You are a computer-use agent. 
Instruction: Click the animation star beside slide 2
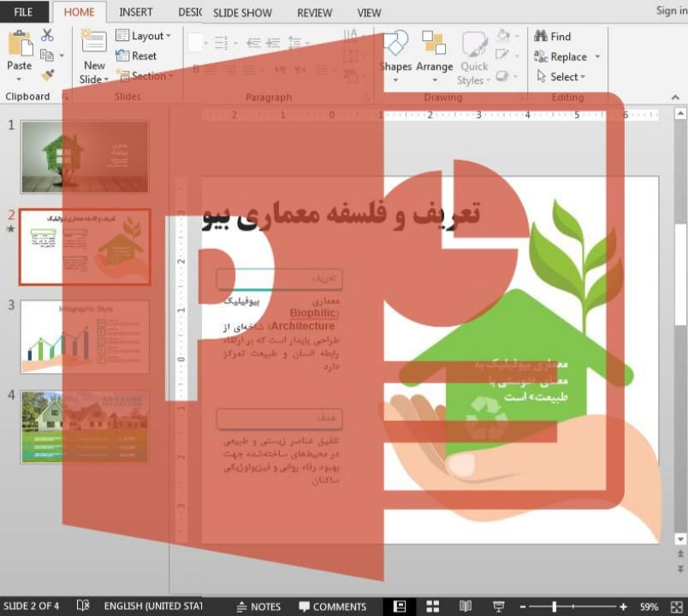coord(10,228)
